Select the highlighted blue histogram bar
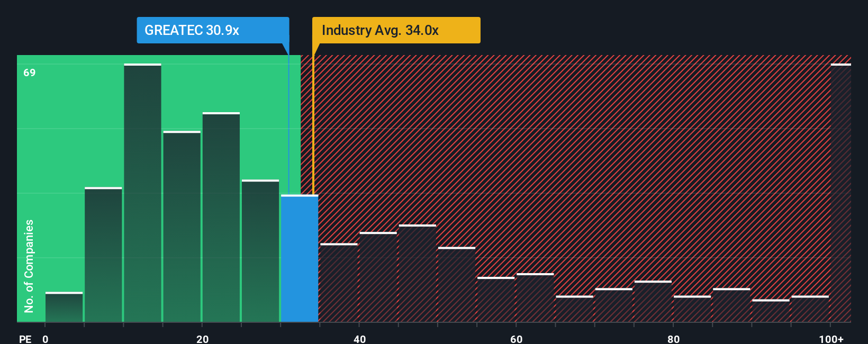868x344 pixels. (300, 258)
